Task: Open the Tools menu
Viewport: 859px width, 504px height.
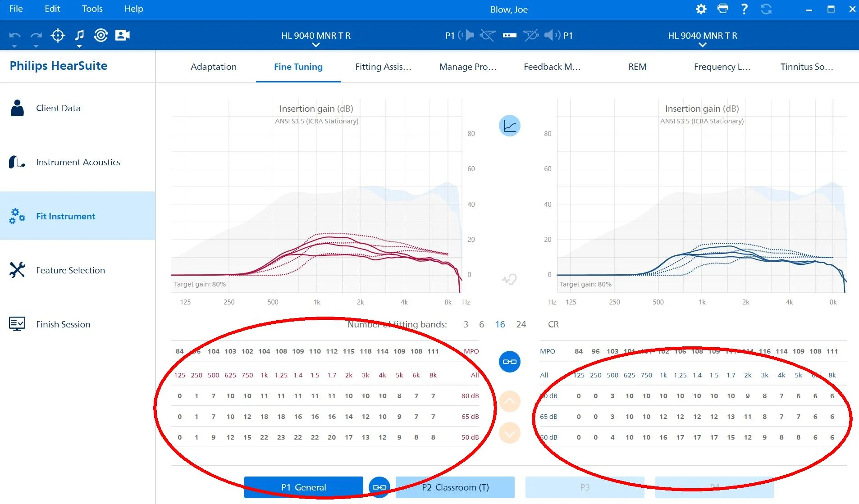Action: (92, 9)
